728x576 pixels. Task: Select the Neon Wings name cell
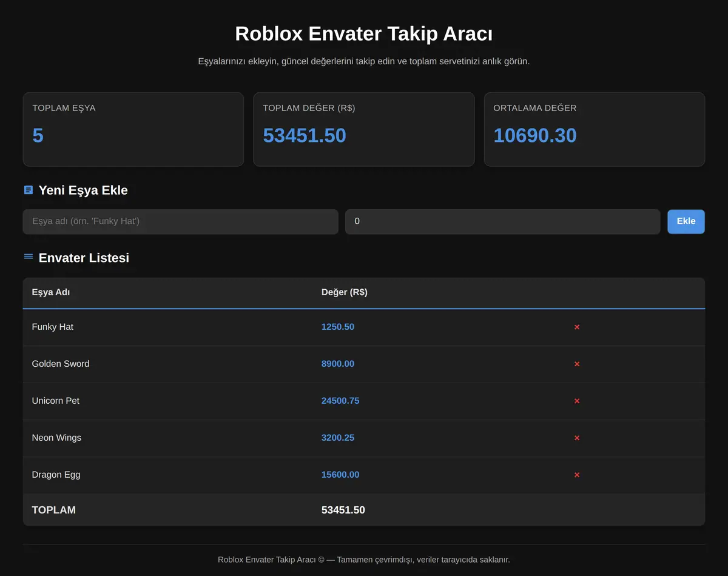click(56, 438)
